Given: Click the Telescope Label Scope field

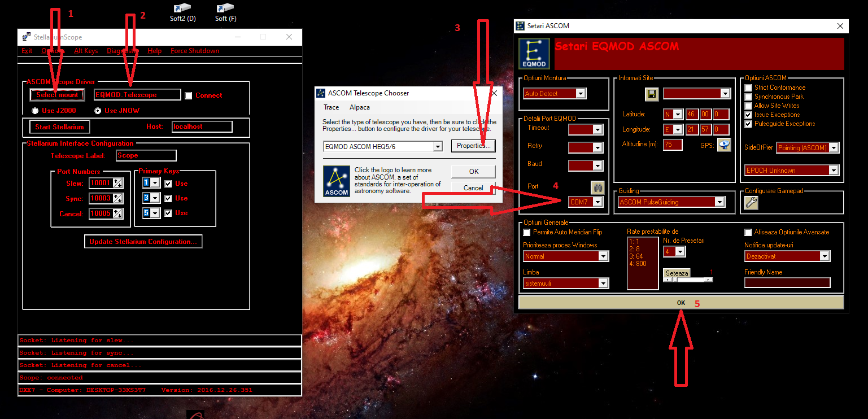Looking at the screenshot, I should tap(146, 155).
